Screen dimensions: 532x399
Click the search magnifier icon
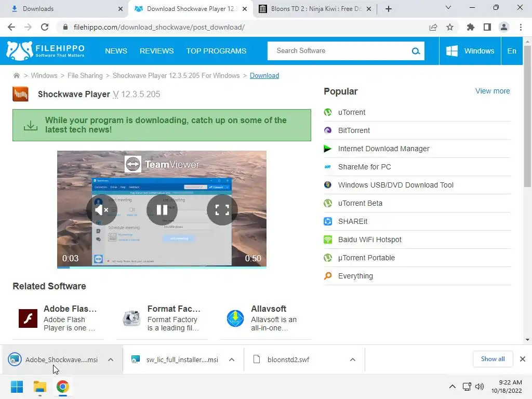(x=416, y=51)
